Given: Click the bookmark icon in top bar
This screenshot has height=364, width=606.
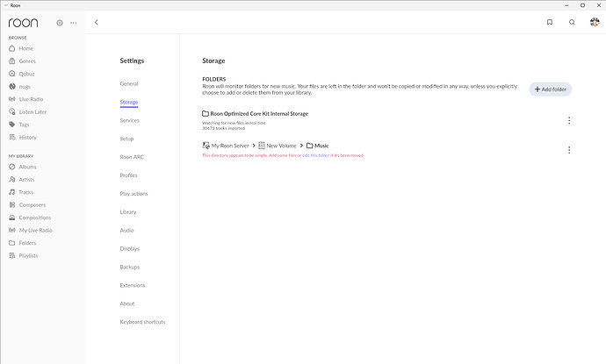Looking at the screenshot, I should 549,22.
